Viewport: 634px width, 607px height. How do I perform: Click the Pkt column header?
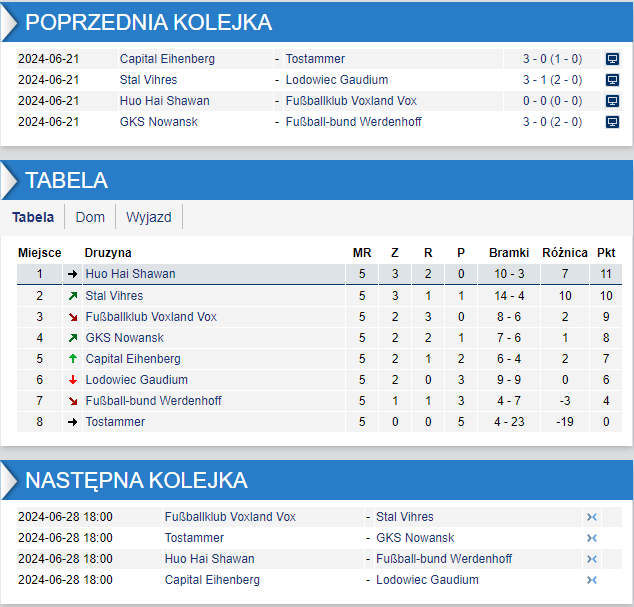pyautogui.click(x=606, y=253)
